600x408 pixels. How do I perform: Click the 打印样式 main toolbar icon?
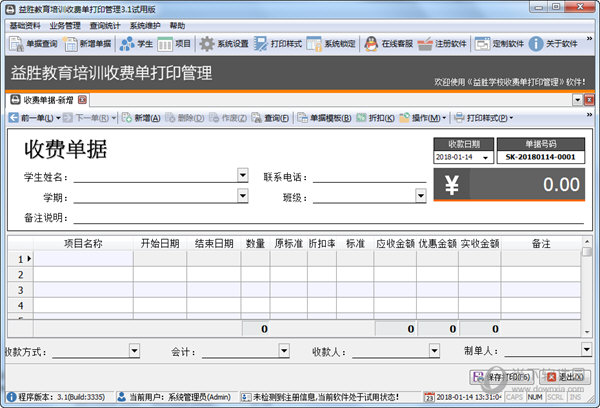click(278, 44)
